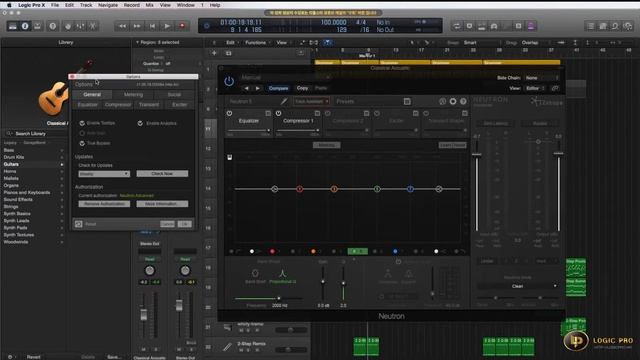Open the Clean limiter mode dropdown

click(x=518, y=286)
